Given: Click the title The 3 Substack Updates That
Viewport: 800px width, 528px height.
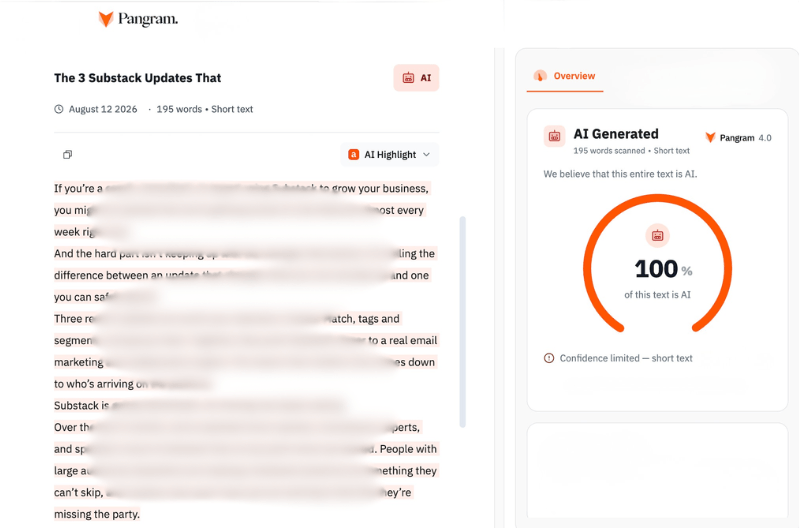Looking at the screenshot, I should click(138, 78).
